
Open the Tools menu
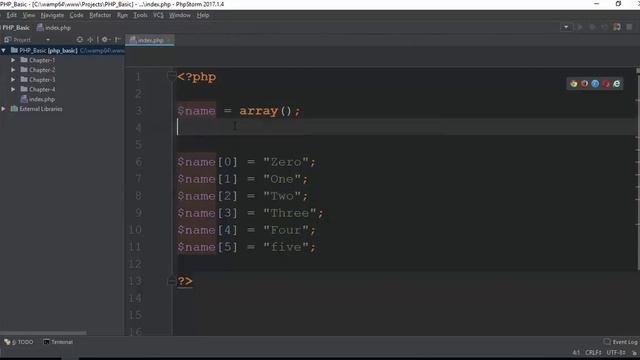(x=140, y=15)
